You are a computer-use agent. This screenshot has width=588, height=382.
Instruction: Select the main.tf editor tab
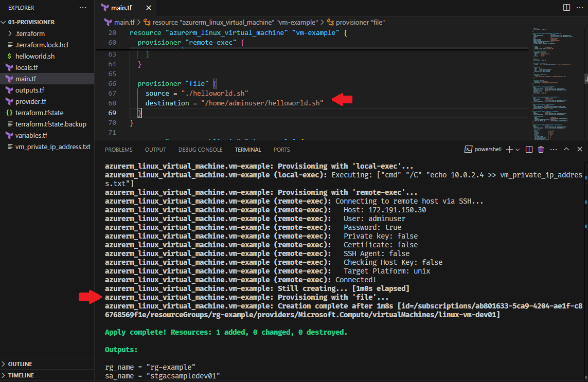121,8
